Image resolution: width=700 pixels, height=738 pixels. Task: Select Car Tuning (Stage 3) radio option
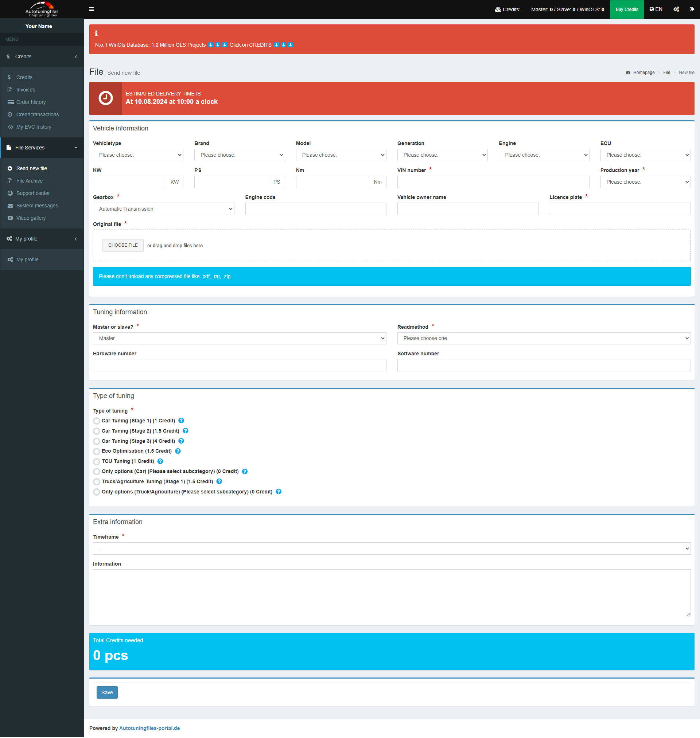click(97, 441)
